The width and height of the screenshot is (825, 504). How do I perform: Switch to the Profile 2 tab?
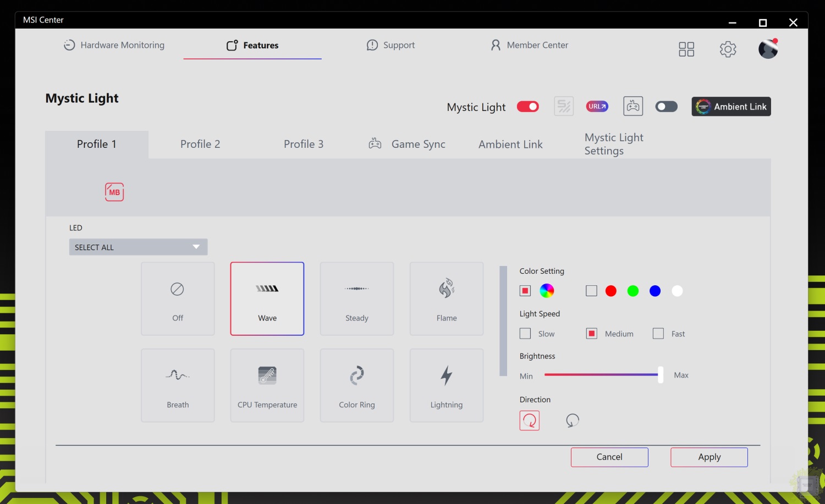[200, 145]
